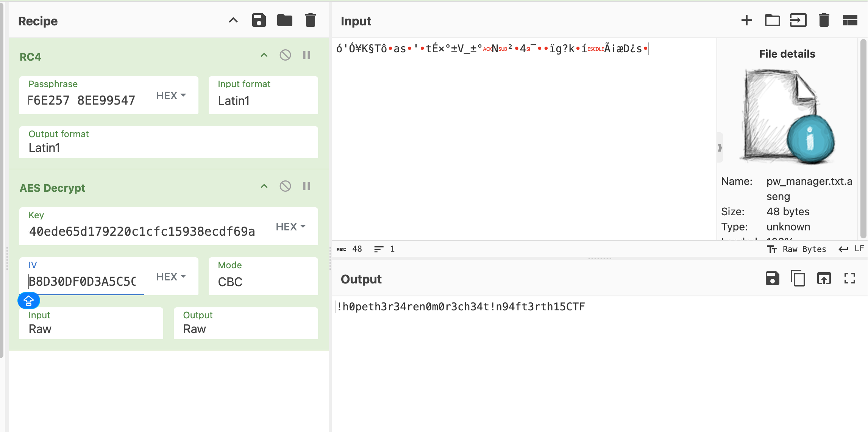Load a recipe with the folder icon
868x432 pixels.
pos(284,20)
